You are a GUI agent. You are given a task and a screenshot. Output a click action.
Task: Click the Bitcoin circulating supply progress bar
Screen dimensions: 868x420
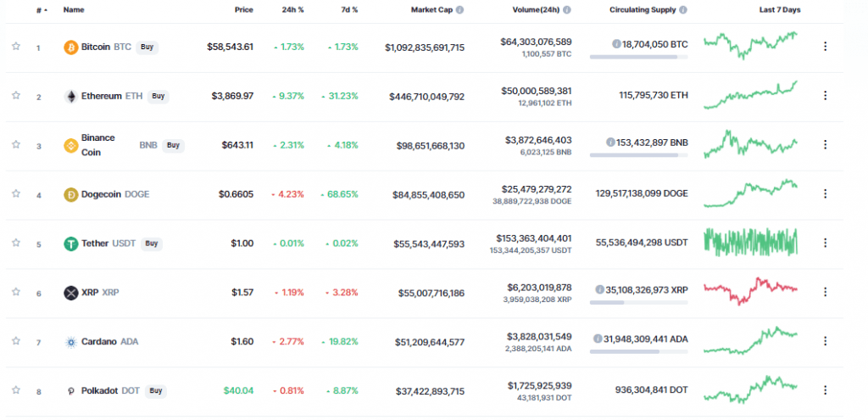pos(639,57)
